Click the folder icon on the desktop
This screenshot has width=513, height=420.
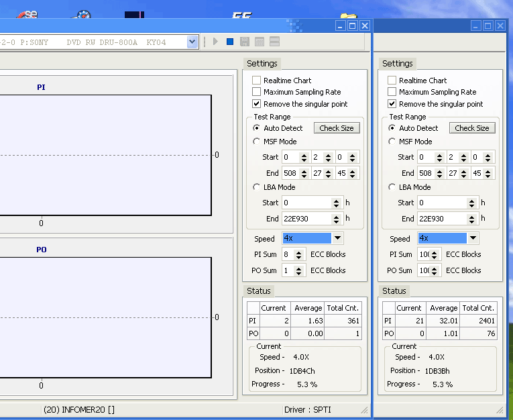tap(347, 15)
